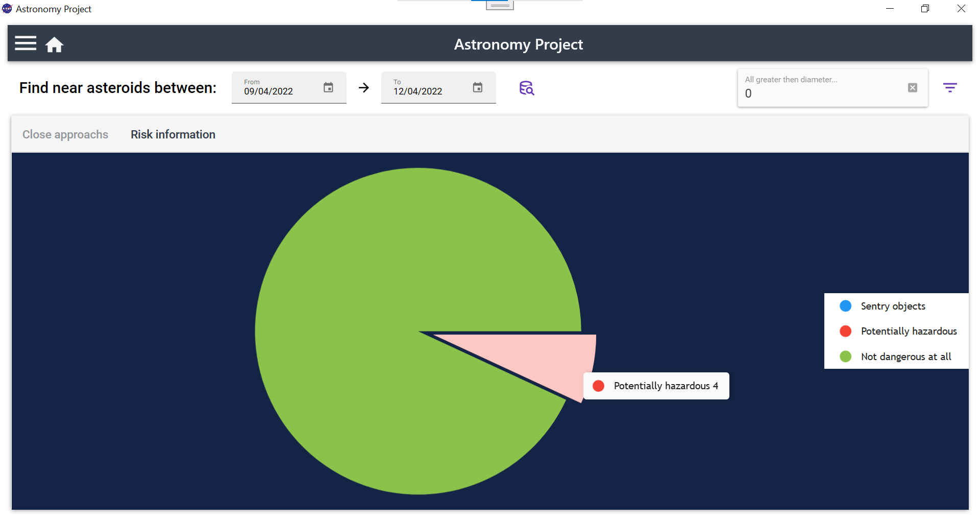Click the Potentially hazardous 4 tooltip
The image size is (980, 521).
coord(656,386)
